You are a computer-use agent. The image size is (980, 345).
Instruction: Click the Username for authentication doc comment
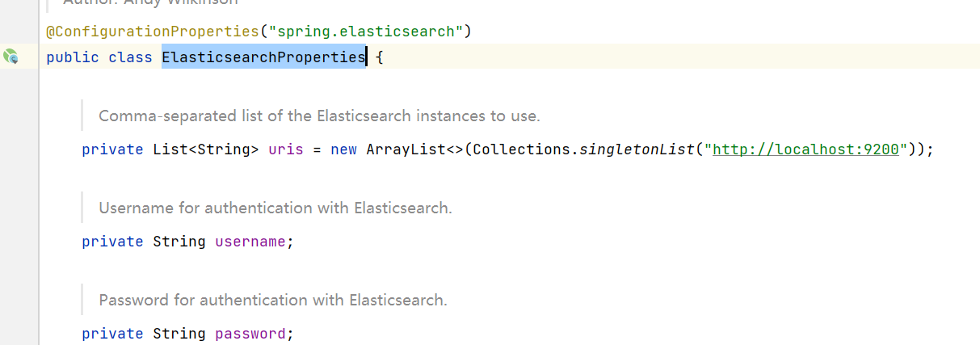click(275, 208)
